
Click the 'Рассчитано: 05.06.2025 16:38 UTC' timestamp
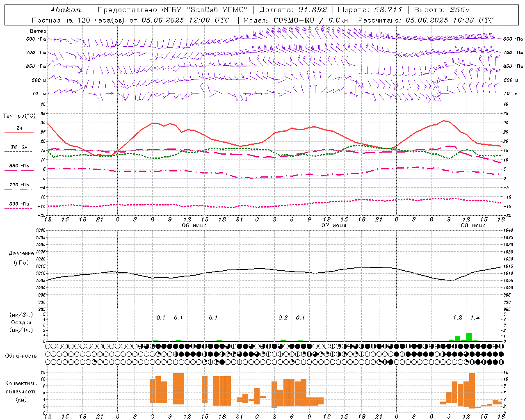(x=426, y=20)
